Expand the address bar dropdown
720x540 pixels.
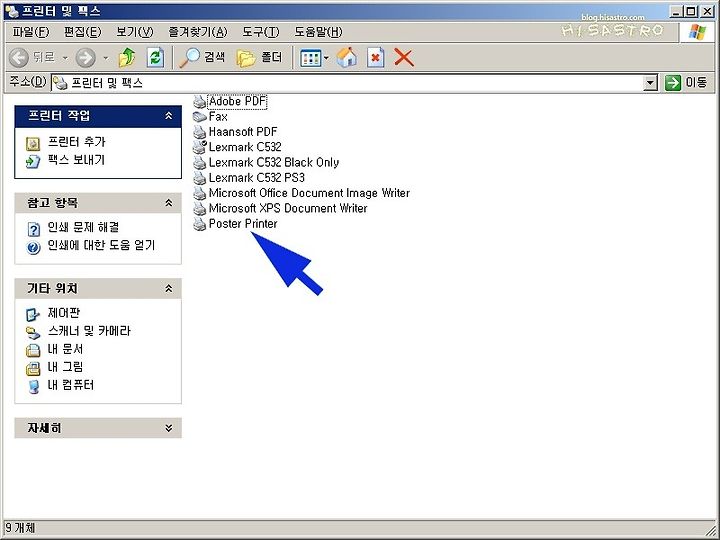click(x=650, y=83)
